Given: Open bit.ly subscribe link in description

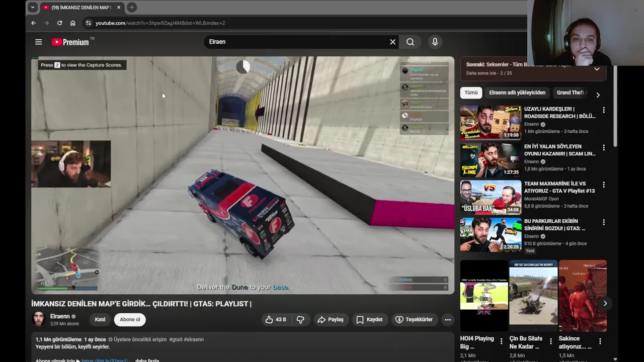Looking at the screenshot, I should point(106,360).
